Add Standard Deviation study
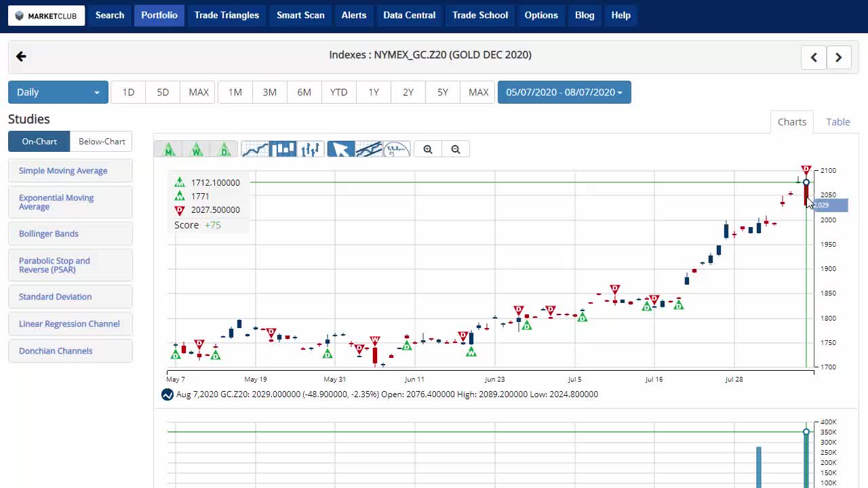The image size is (868, 488). (71, 297)
